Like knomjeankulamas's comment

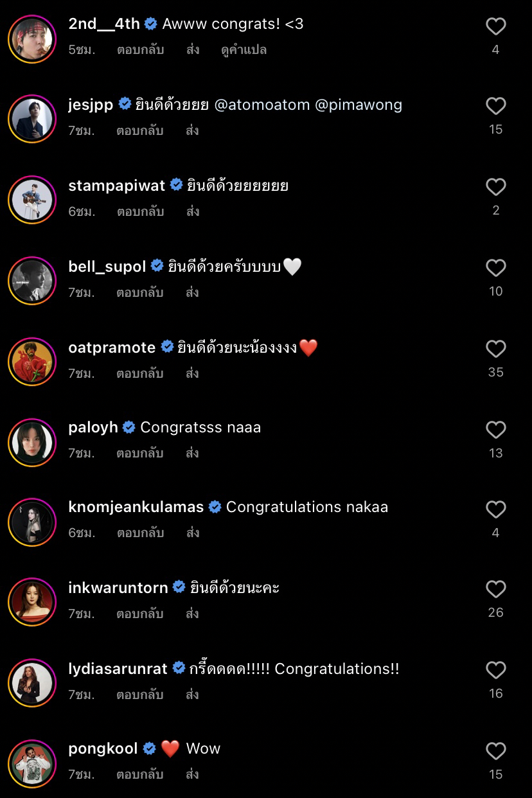pyautogui.click(x=495, y=510)
